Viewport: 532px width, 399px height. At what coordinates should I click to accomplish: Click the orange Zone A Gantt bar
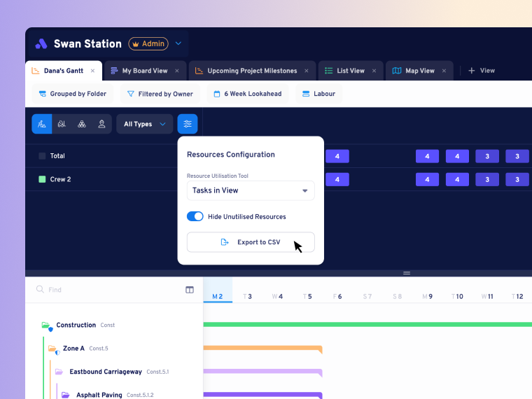click(262, 348)
